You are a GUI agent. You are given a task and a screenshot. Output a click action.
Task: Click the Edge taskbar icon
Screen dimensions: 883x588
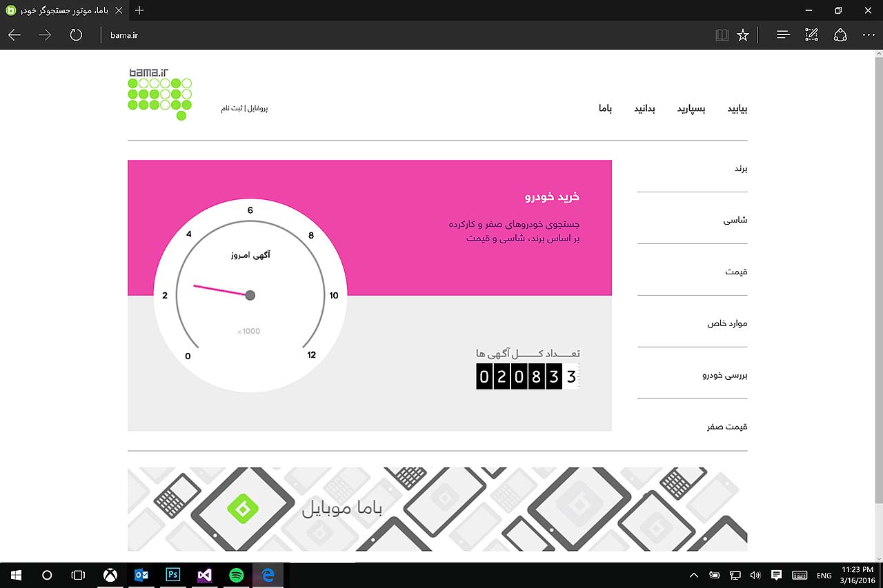pos(268,575)
